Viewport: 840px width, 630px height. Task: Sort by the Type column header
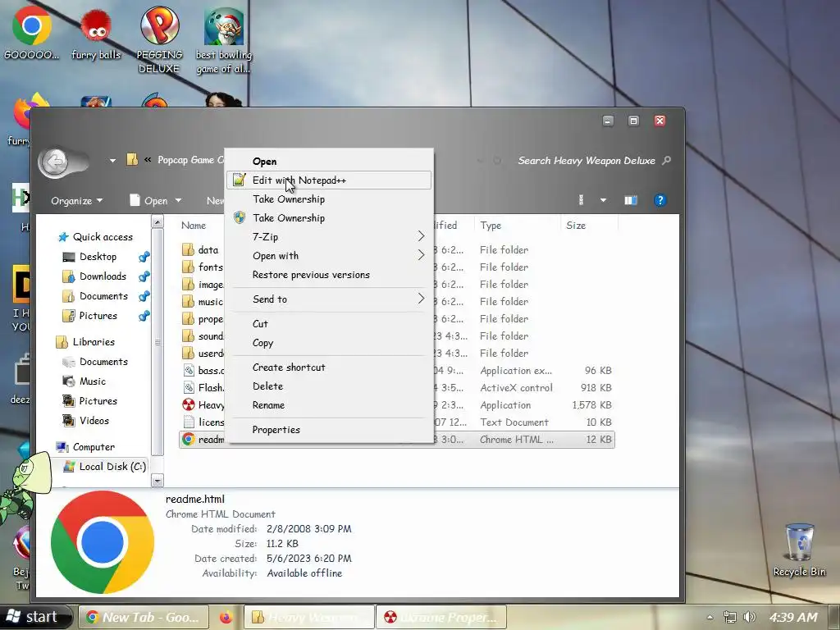tap(491, 226)
